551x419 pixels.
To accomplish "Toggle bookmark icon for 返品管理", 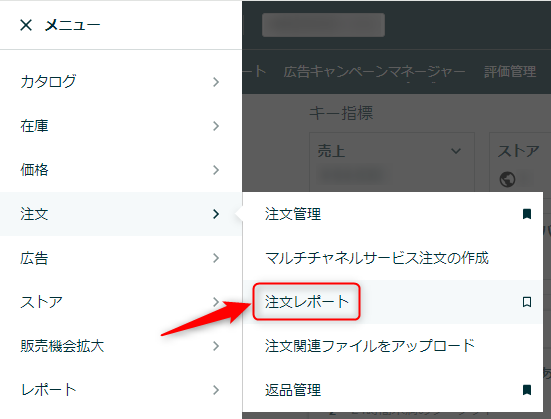I will coord(526,389).
